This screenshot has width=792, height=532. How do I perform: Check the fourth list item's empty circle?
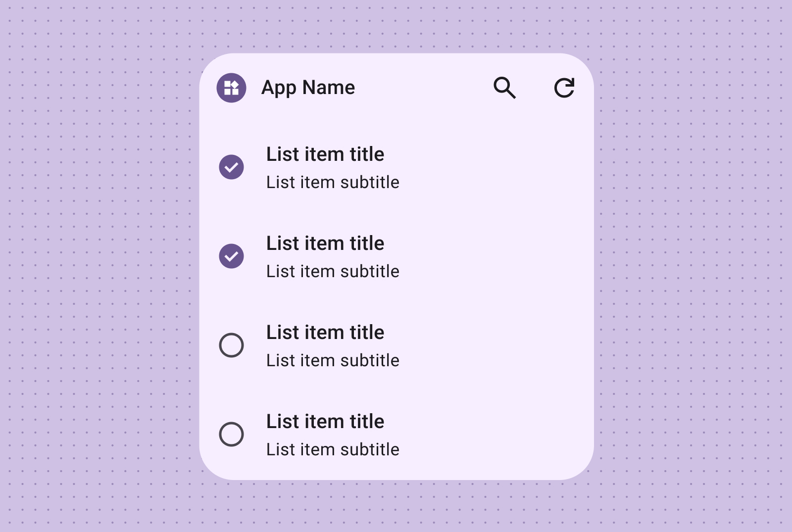(231, 434)
